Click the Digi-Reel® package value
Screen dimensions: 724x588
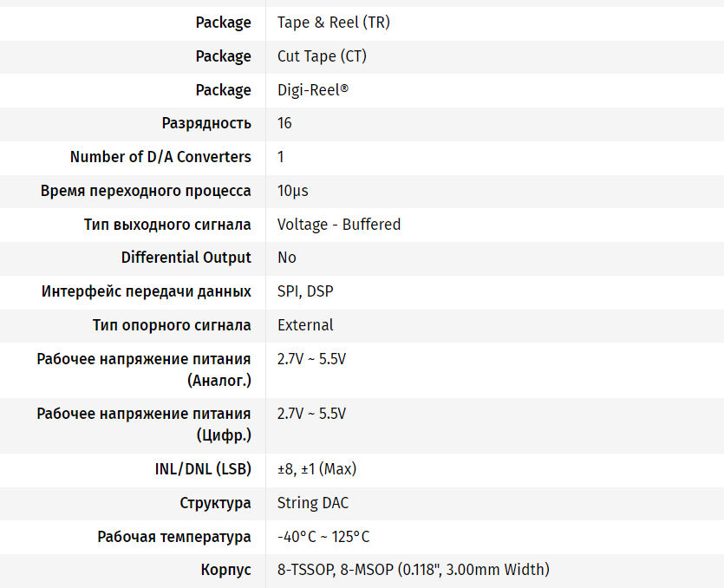click(312, 90)
